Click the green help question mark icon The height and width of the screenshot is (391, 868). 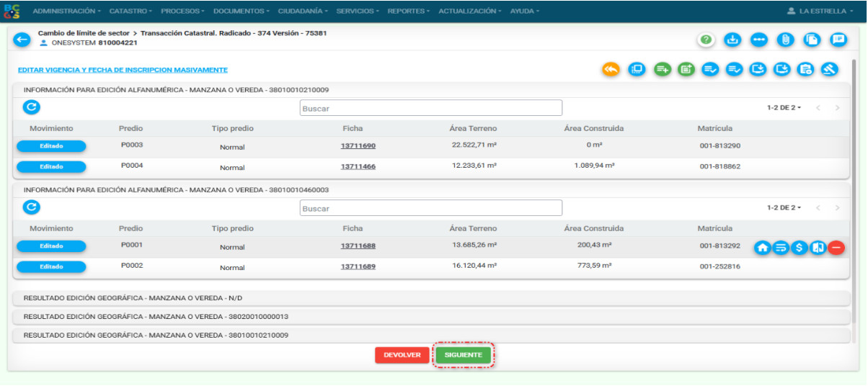tap(706, 40)
